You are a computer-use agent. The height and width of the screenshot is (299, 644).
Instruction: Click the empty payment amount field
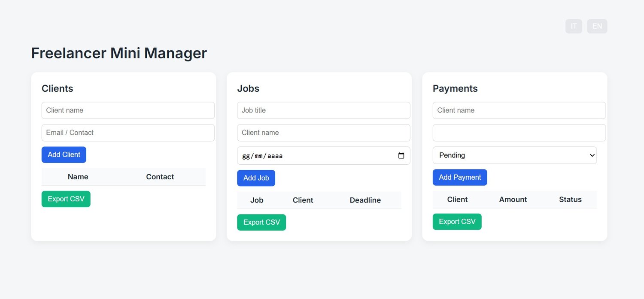519,133
